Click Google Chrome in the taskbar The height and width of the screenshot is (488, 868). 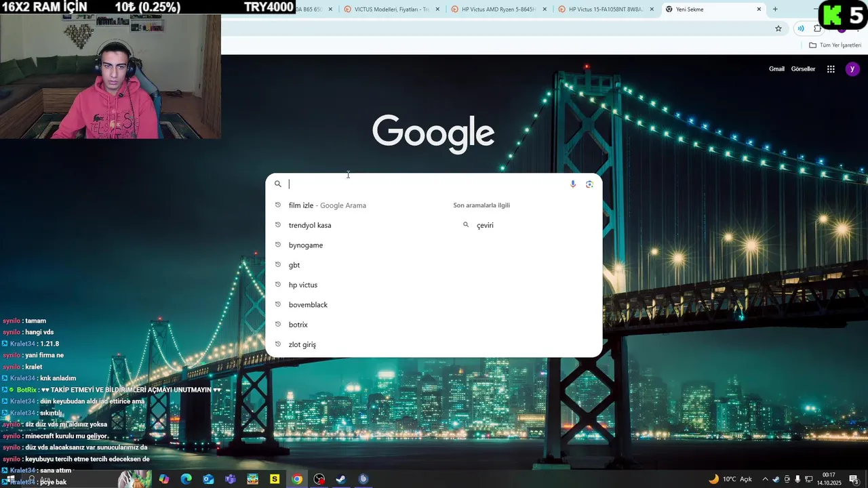point(297,479)
